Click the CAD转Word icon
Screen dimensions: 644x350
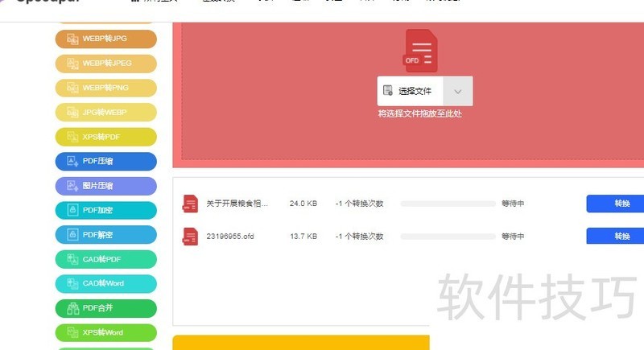pyautogui.click(x=72, y=283)
